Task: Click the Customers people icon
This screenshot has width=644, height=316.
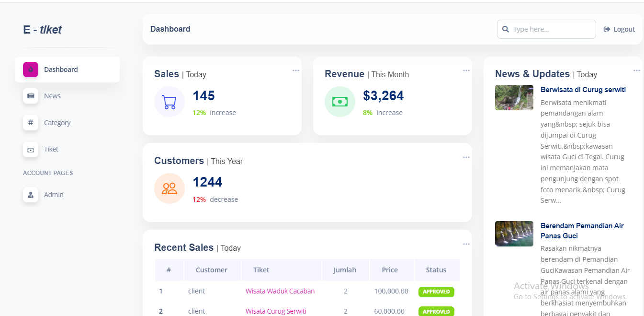Action: click(169, 188)
